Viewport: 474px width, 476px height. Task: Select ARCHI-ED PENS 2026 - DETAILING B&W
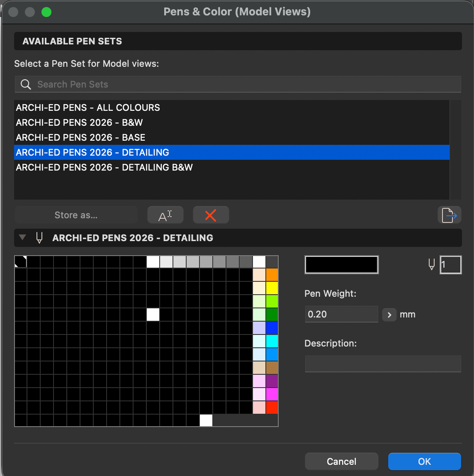[104, 168]
